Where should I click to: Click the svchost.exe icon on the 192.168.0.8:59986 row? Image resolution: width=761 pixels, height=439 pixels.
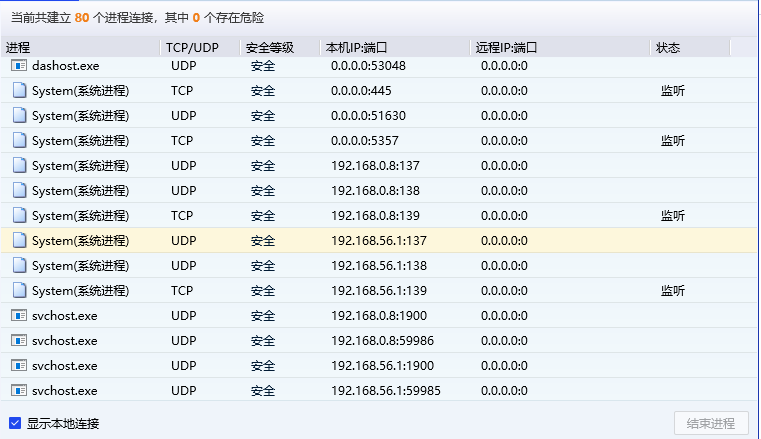[x=19, y=340]
